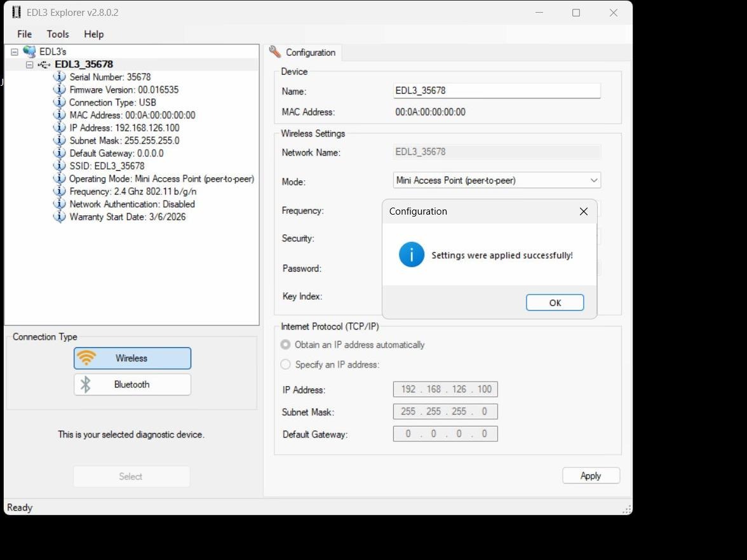This screenshot has height=560, width=747.
Task: Click the device icon next to EDL3_35678
Action: click(43, 64)
